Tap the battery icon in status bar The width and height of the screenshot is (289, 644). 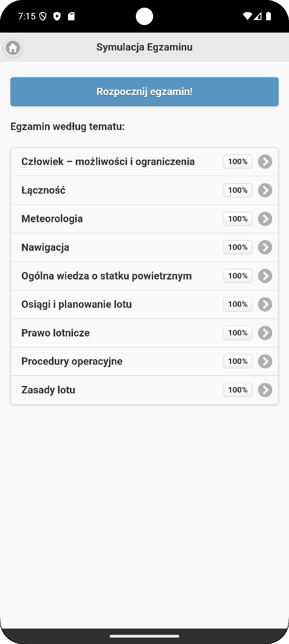pos(269,16)
